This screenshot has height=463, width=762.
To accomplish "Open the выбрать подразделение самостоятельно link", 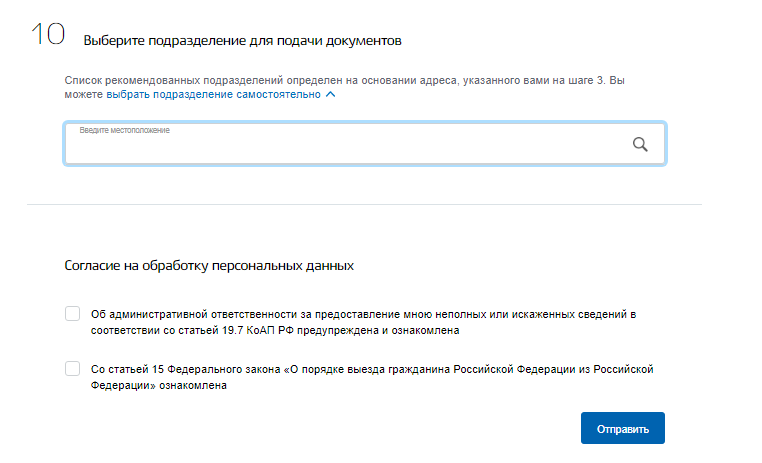I will coord(213,94).
